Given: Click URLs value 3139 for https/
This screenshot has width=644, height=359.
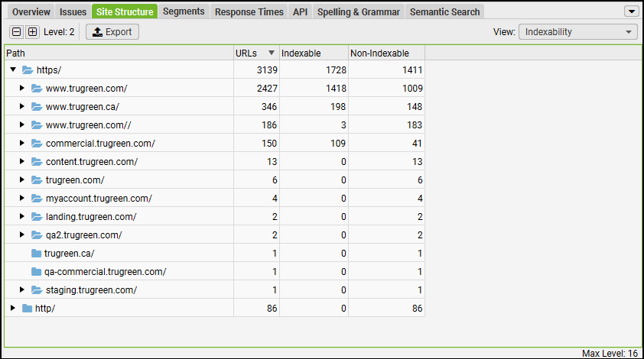Looking at the screenshot, I should pos(268,70).
